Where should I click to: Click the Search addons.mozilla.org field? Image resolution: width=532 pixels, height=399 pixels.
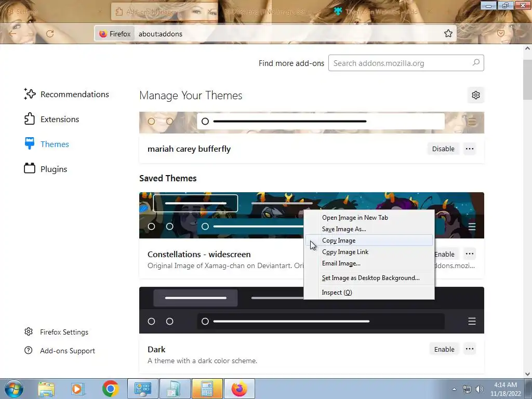[x=406, y=63]
